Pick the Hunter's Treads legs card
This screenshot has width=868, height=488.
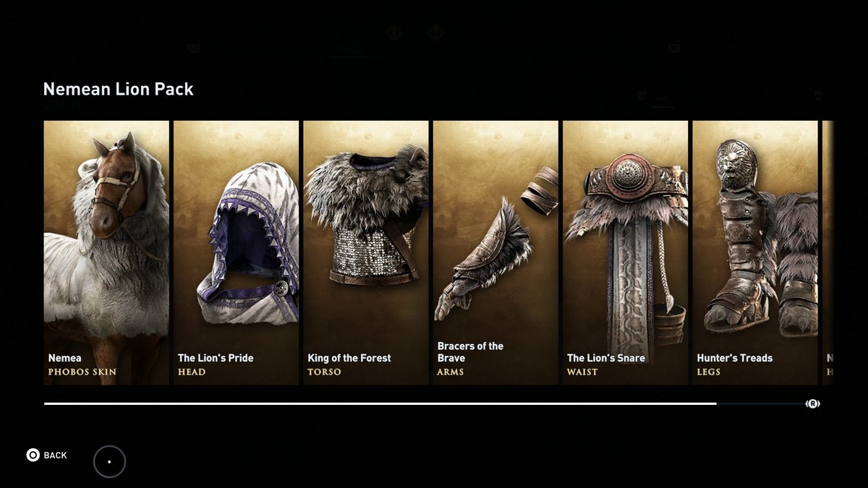pyautogui.click(x=755, y=252)
